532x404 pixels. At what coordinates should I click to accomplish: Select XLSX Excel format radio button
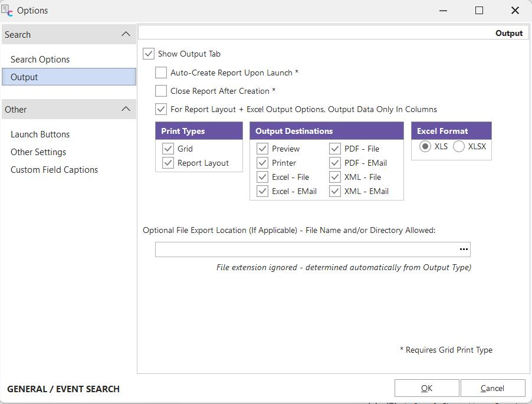pyautogui.click(x=459, y=146)
